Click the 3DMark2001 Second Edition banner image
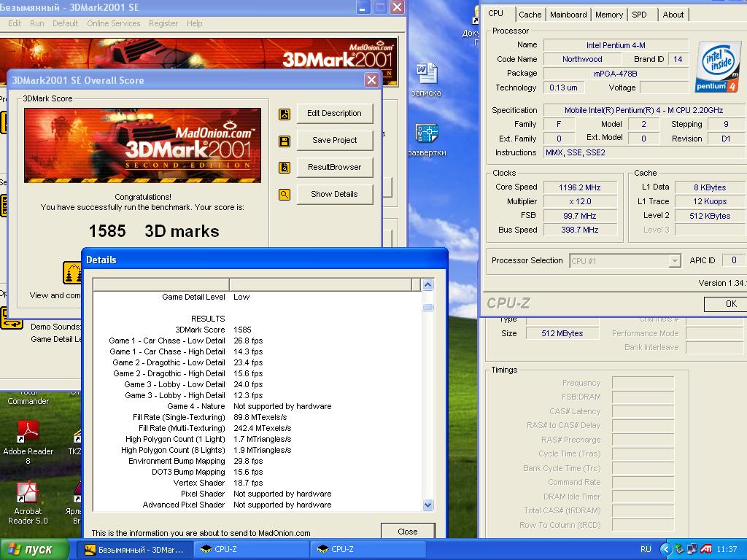 pos(142,145)
